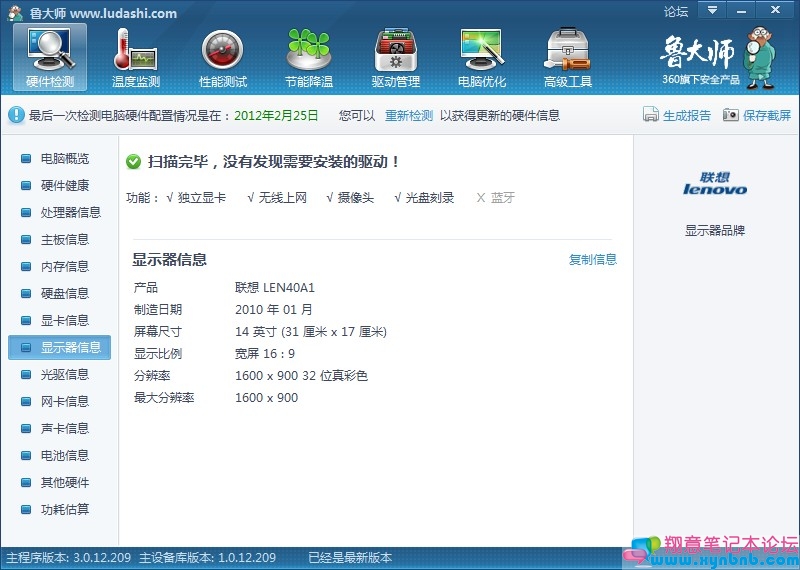The width and height of the screenshot is (800, 570).
Task: Select 显卡信息 in the sidebar
Action: pyautogui.click(x=64, y=321)
